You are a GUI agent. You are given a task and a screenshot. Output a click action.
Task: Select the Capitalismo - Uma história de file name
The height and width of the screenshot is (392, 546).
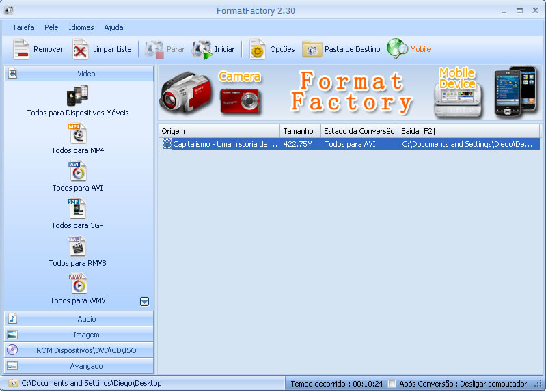tap(226, 144)
